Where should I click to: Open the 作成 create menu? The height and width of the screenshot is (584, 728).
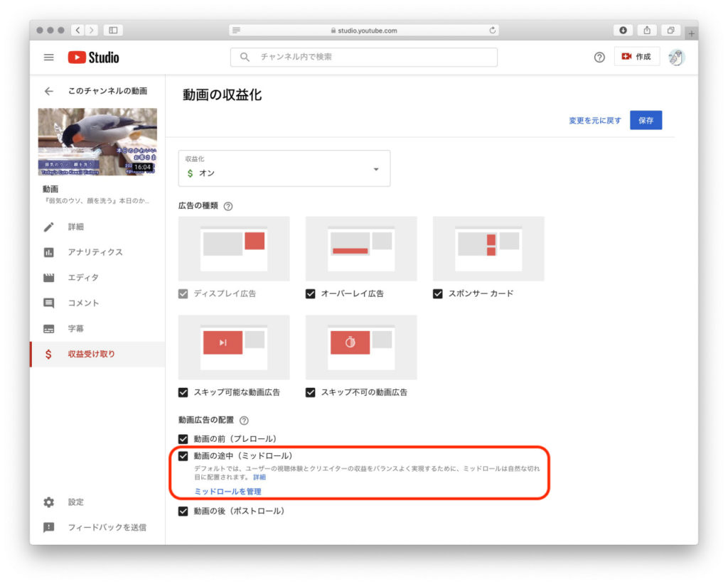(636, 57)
